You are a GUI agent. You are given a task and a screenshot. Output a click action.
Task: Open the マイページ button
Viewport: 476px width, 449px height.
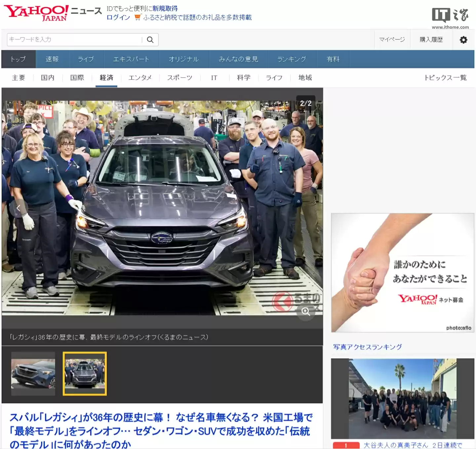(x=392, y=40)
